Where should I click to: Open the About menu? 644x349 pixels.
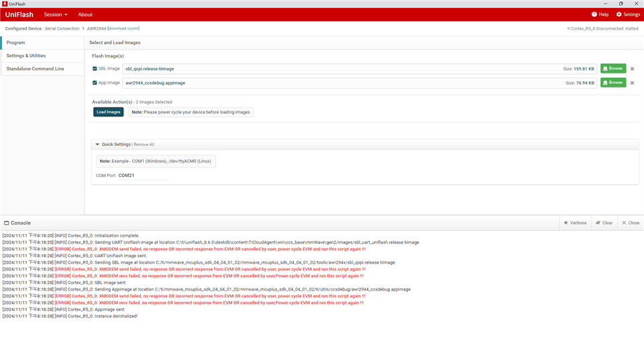pos(85,14)
